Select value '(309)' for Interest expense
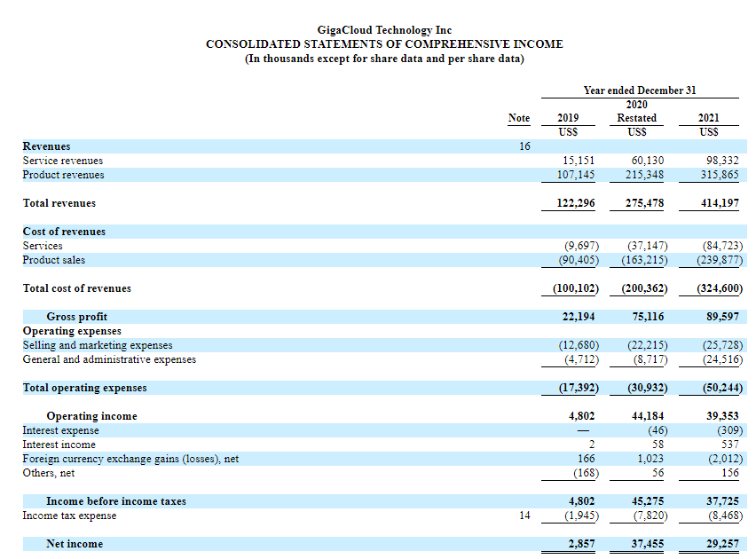This screenshot has height=559, width=756. pos(730,430)
